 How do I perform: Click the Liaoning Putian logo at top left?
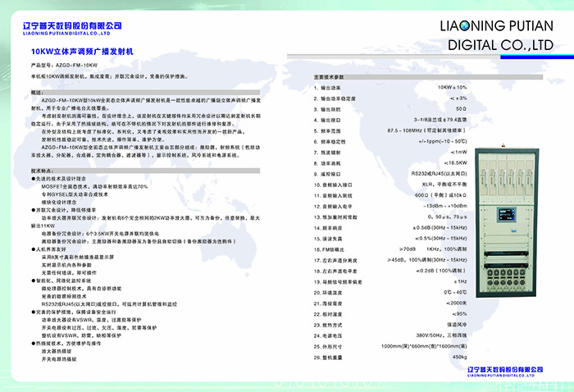(72, 29)
